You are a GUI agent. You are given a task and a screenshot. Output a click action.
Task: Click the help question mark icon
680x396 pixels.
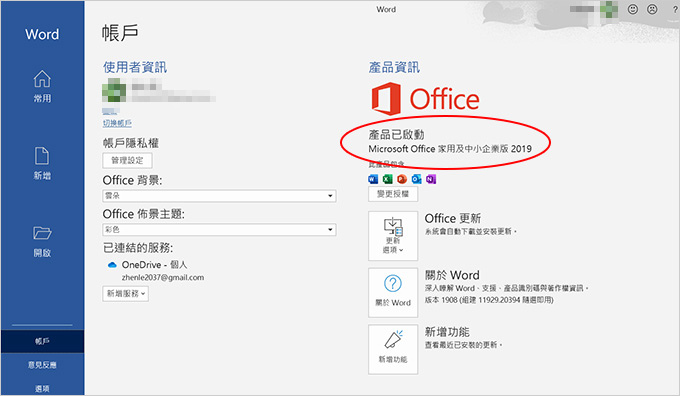point(675,9)
